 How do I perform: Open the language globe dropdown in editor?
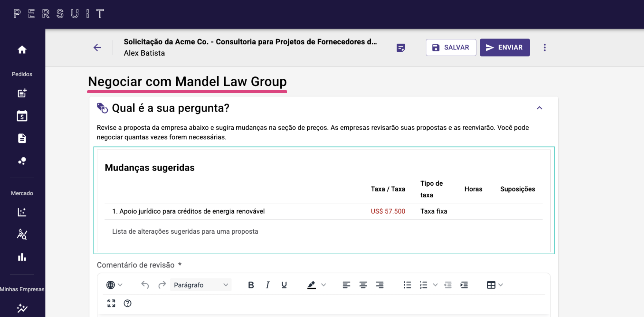point(114,285)
